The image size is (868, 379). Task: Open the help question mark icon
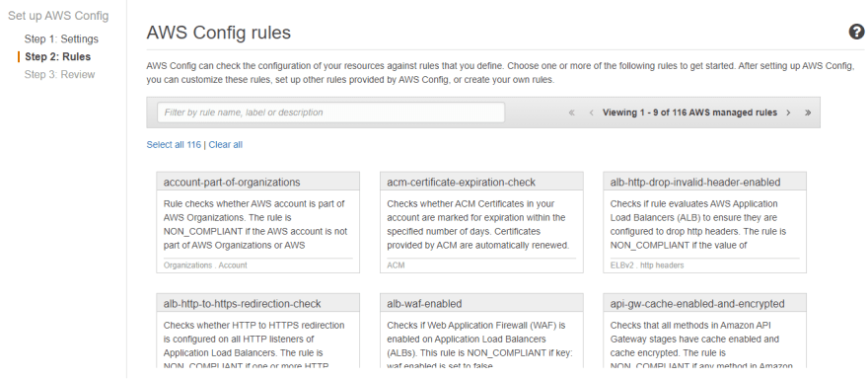pyautogui.click(x=856, y=33)
